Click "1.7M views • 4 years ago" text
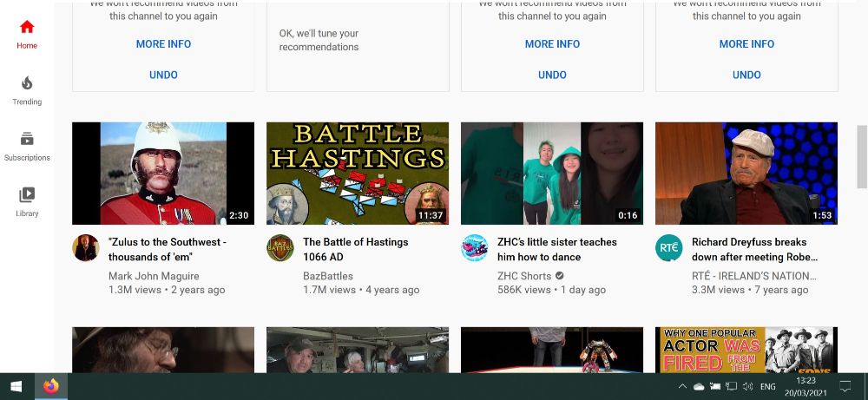This screenshot has height=400, width=868. 361,290
